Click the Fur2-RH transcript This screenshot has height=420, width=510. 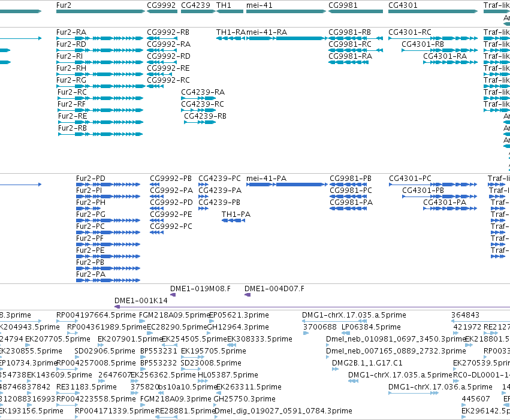100,74
